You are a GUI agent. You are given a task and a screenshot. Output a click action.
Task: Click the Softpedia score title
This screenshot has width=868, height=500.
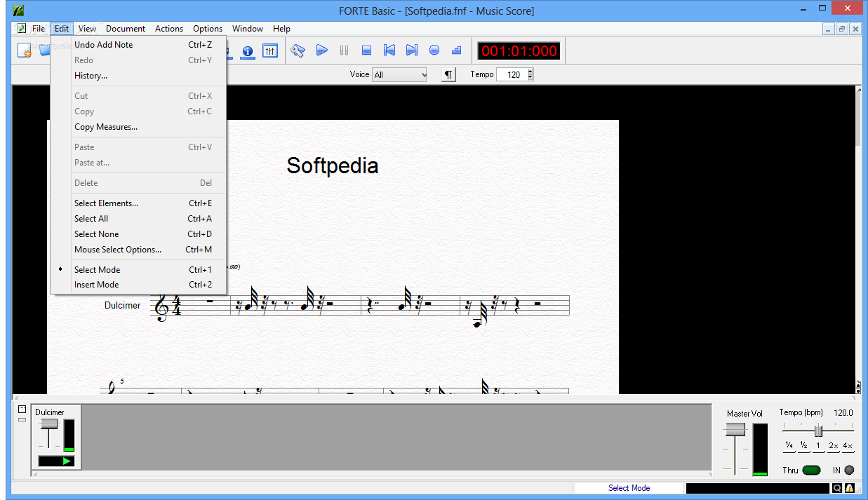pos(333,165)
